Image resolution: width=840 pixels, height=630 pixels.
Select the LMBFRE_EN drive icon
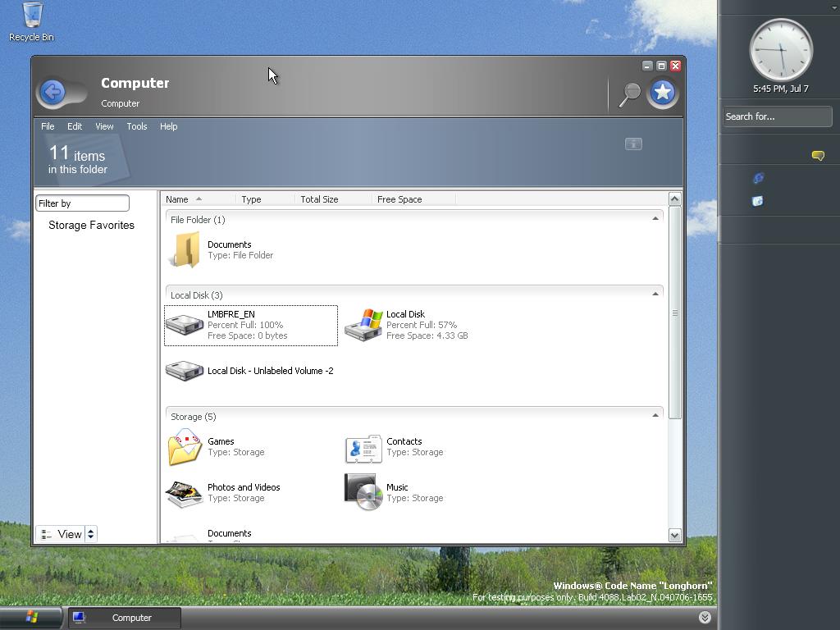point(185,325)
